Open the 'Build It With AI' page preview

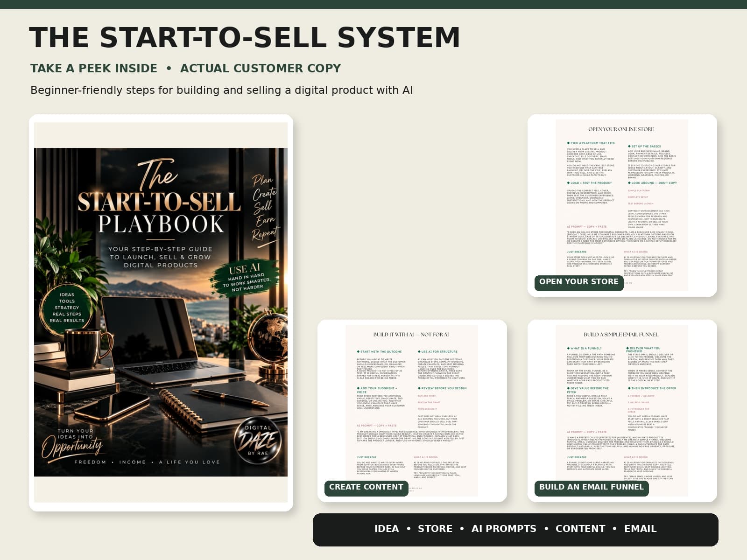click(412, 411)
